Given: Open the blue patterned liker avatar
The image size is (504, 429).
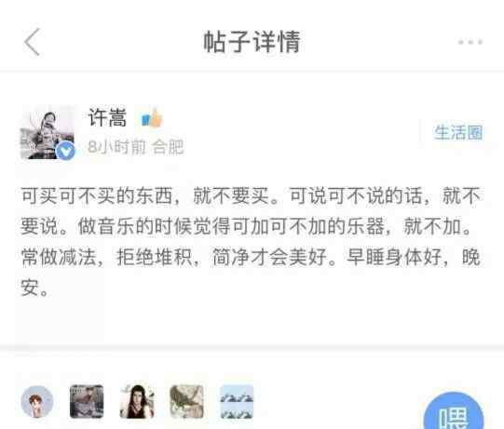Looking at the screenshot, I should 237,402.
